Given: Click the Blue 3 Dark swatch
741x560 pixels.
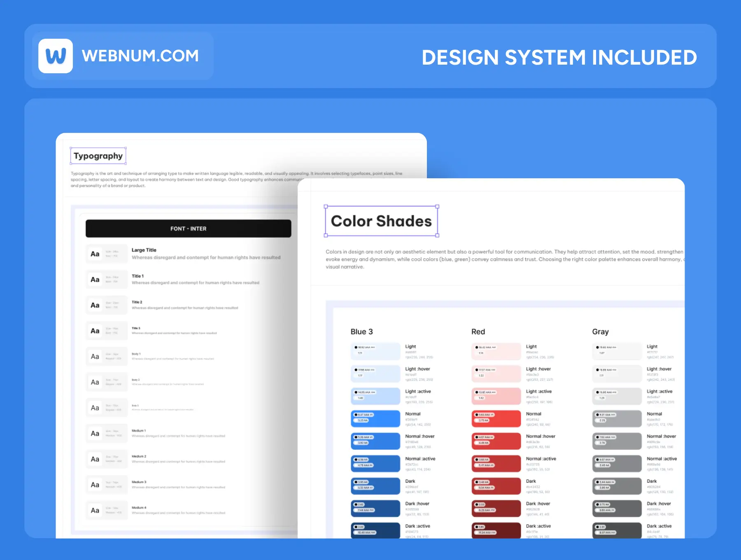Looking at the screenshot, I should coord(375,486).
